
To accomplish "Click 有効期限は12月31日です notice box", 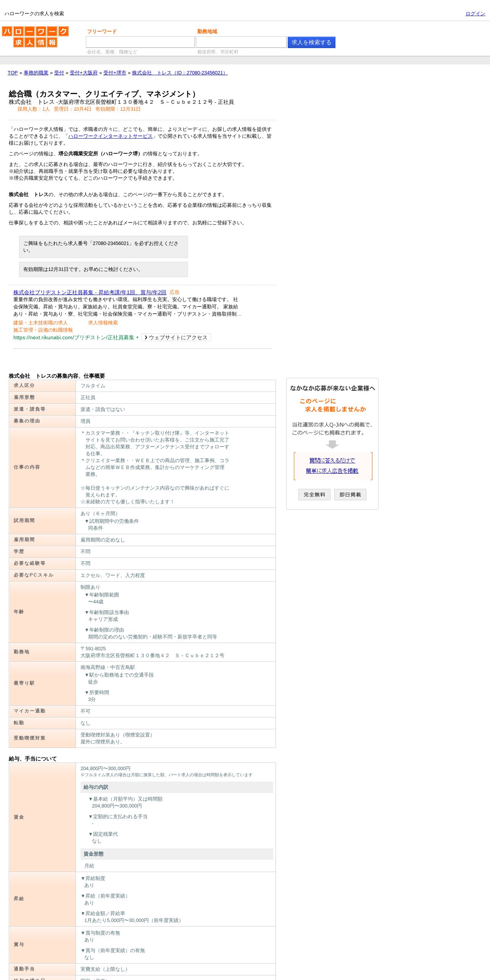I will (103, 269).
